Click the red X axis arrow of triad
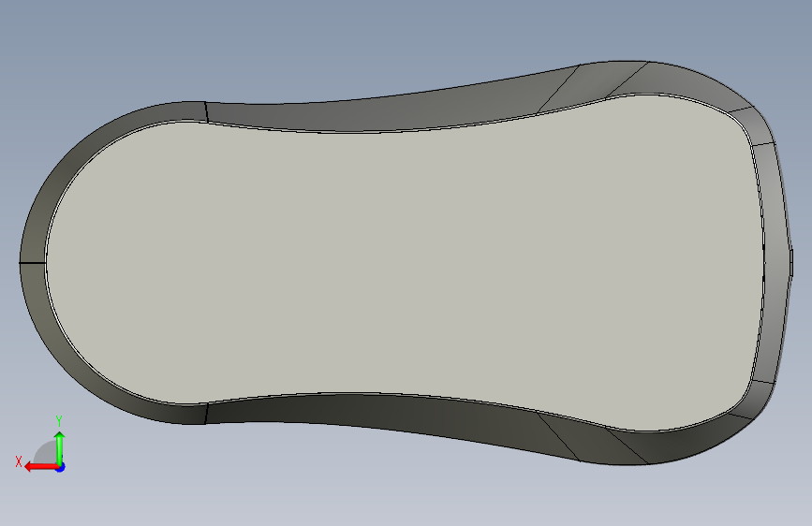 click(x=41, y=467)
